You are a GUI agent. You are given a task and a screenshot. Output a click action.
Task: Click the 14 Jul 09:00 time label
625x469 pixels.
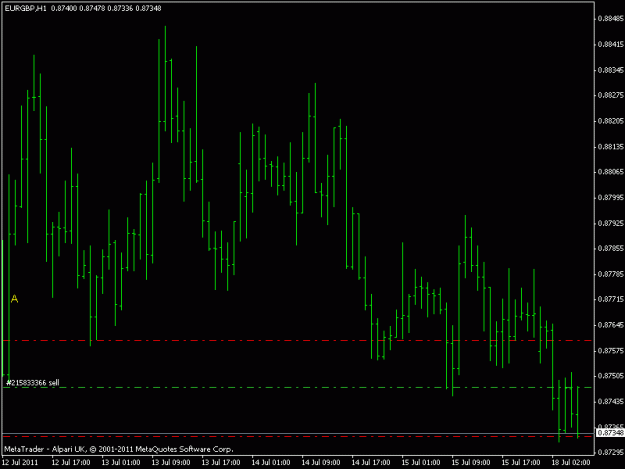click(x=321, y=462)
